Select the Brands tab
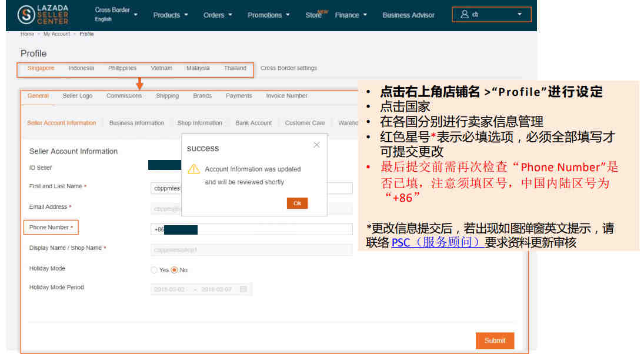 202,96
